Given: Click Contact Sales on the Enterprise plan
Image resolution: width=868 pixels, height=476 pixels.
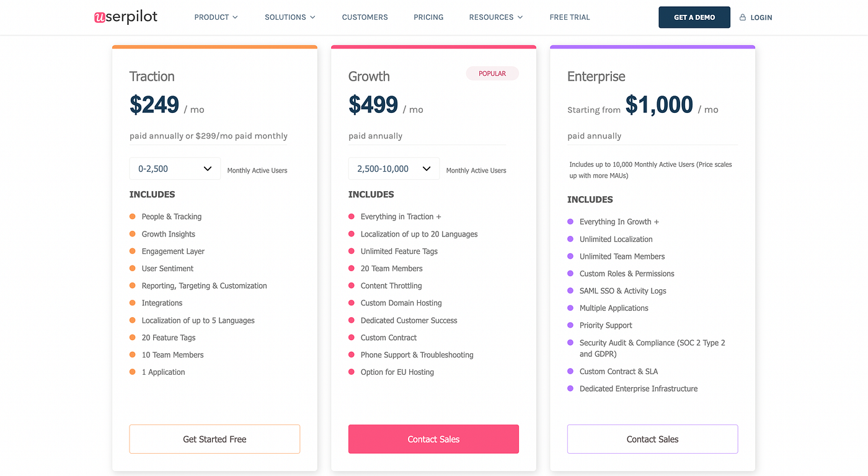Looking at the screenshot, I should point(652,439).
